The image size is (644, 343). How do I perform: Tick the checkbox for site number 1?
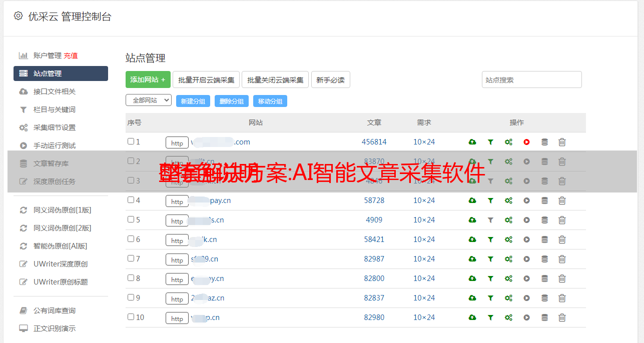coord(131,141)
